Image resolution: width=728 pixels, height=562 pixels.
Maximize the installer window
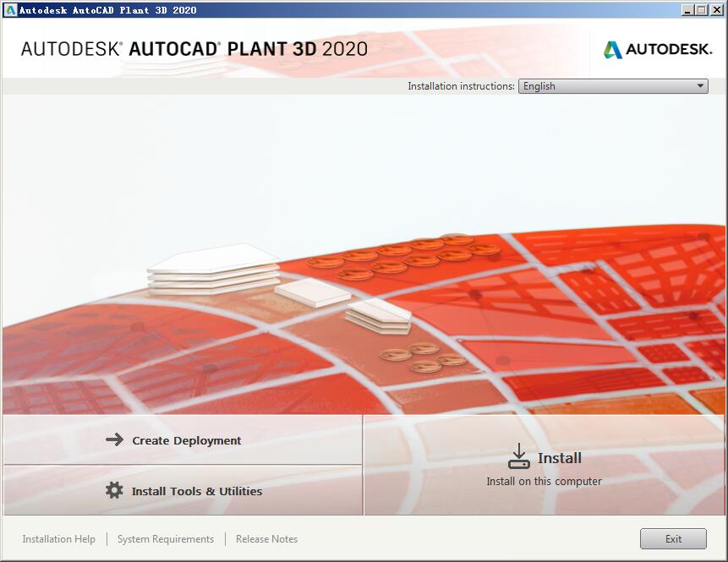tap(702, 10)
